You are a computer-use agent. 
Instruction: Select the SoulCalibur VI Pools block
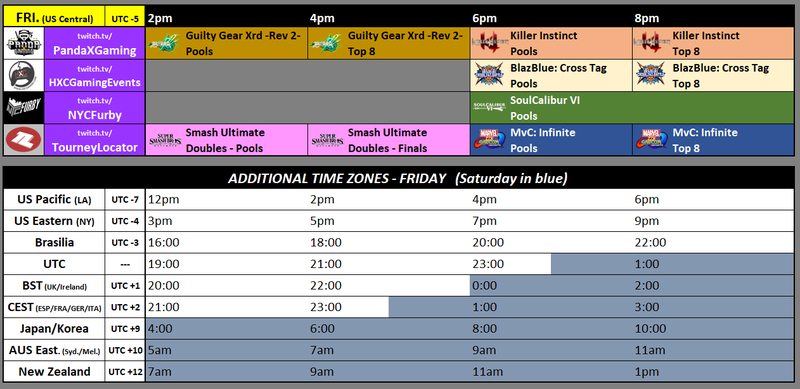tap(632, 108)
